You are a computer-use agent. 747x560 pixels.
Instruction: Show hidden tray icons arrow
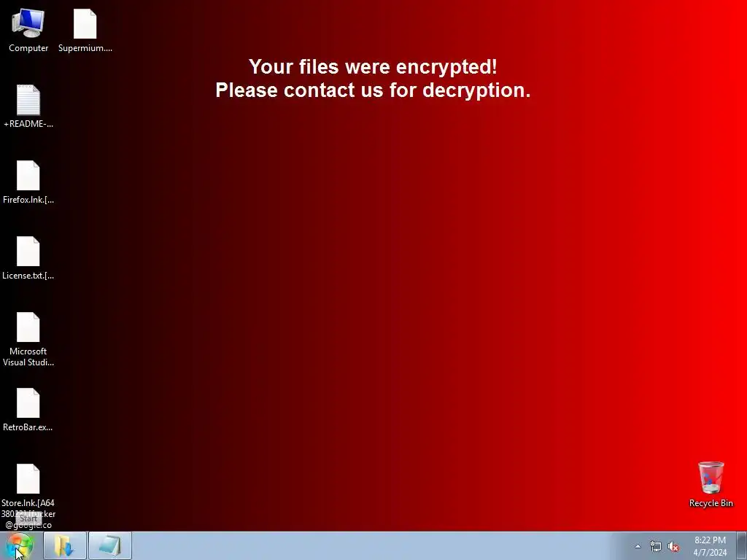(x=638, y=546)
